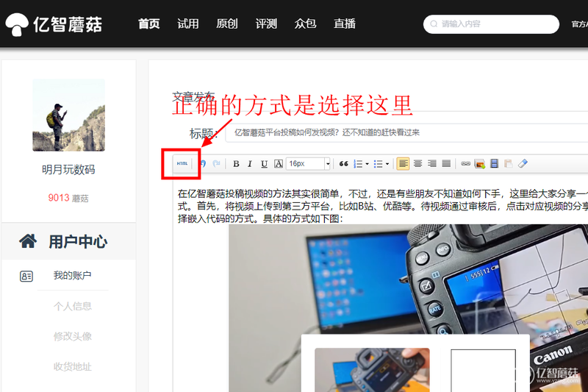Click the 亿智蘑菇 site logo
The width and height of the screenshot is (588, 392).
point(54,25)
